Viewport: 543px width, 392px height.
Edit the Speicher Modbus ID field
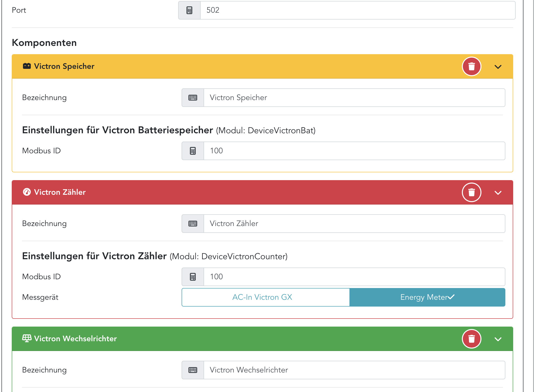coord(354,151)
